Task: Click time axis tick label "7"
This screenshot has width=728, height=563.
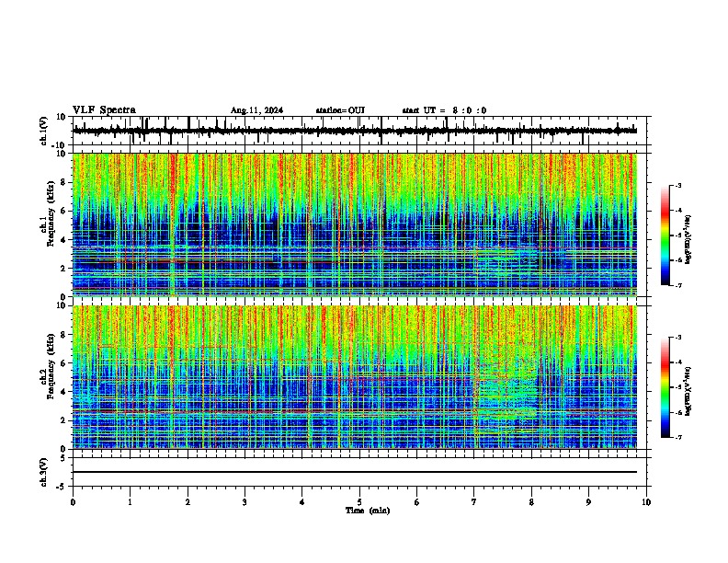Action: [x=474, y=502]
